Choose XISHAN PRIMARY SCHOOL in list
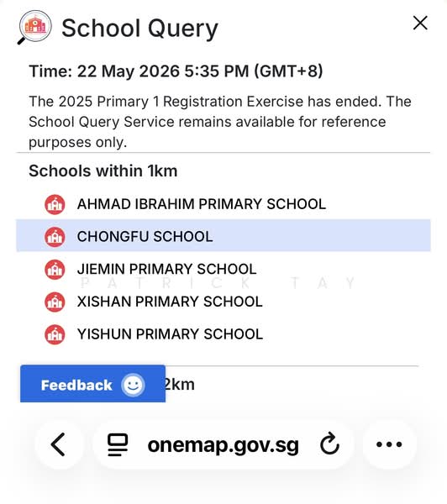Viewport: 447px width, 504px height. click(223, 302)
